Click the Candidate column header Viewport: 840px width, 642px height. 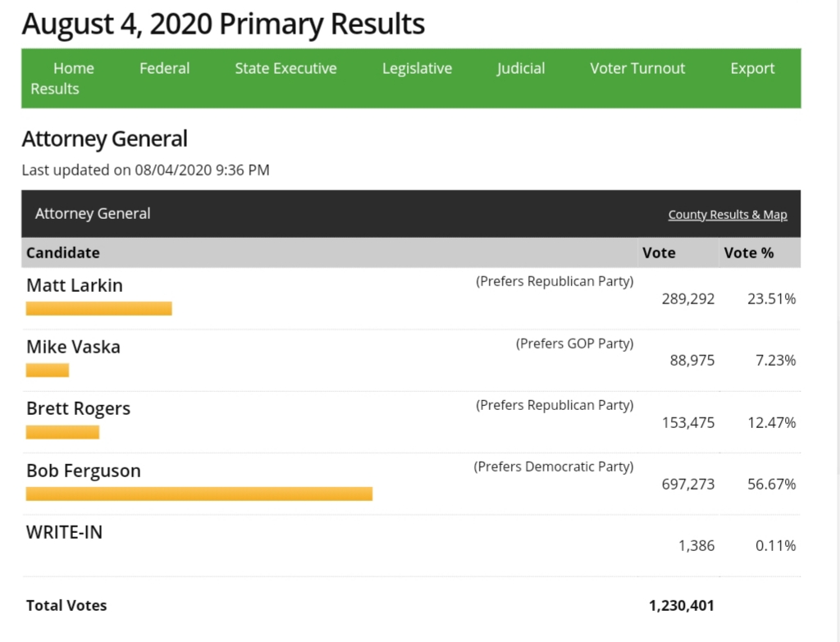(63, 253)
